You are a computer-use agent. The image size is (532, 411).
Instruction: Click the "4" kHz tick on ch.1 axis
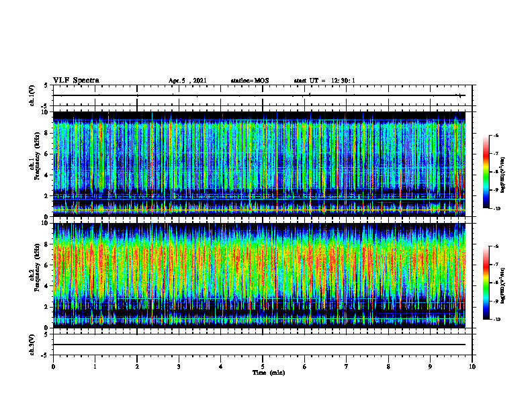tap(47, 175)
